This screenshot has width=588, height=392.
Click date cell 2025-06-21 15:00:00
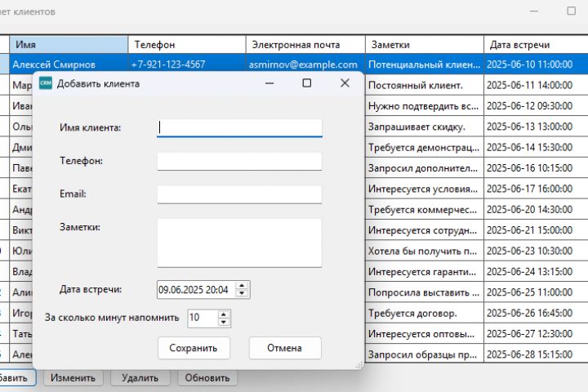pos(537,230)
